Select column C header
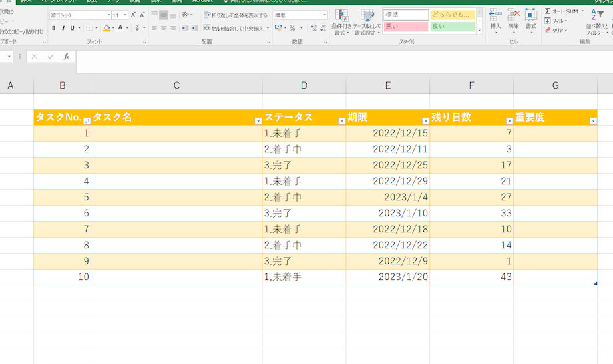Image resolution: width=613 pixels, height=364 pixels. [176, 85]
